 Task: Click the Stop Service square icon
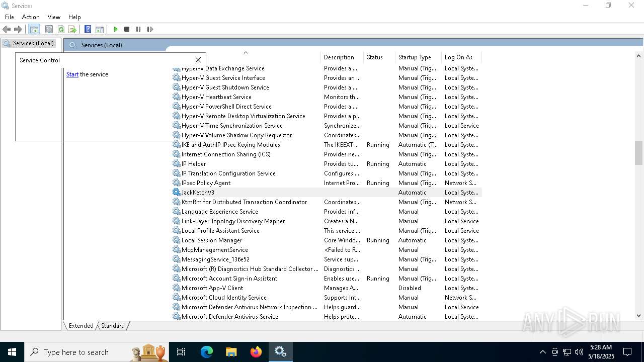pos(127,29)
